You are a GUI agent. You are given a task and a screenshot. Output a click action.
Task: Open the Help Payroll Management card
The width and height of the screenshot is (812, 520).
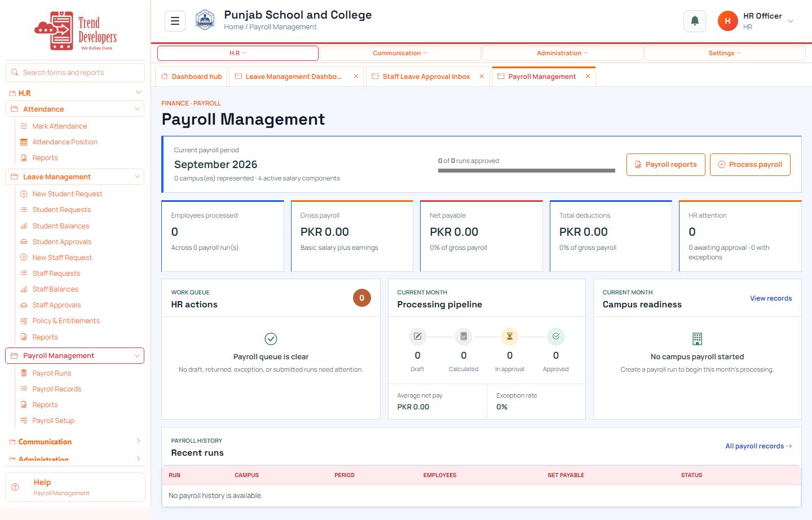(x=75, y=487)
